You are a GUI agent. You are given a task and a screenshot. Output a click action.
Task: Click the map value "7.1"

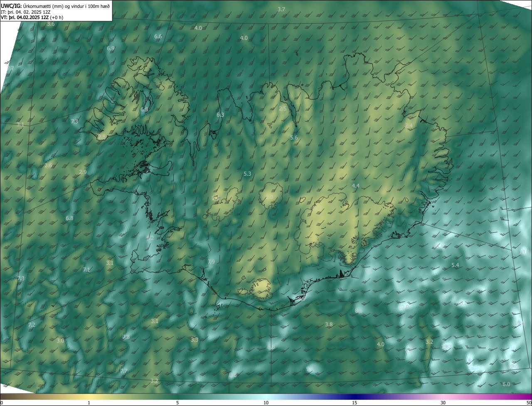(x=86, y=270)
